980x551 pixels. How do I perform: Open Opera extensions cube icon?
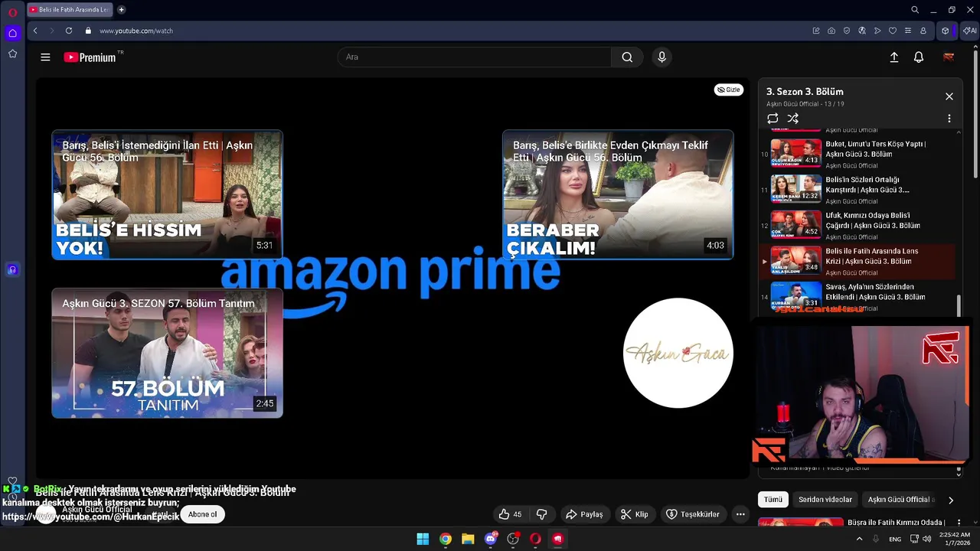(x=946, y=31)
